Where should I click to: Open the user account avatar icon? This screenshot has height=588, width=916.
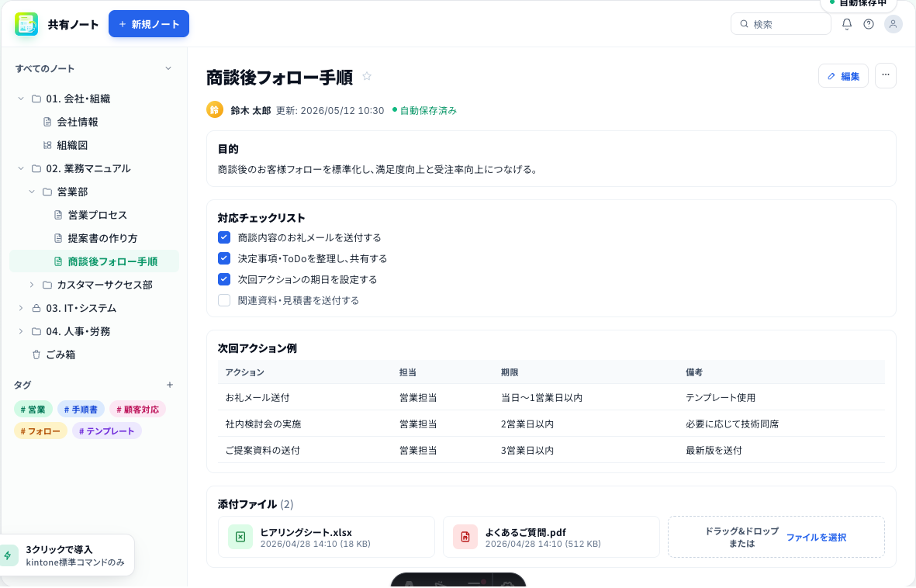(x=893, y=24)
